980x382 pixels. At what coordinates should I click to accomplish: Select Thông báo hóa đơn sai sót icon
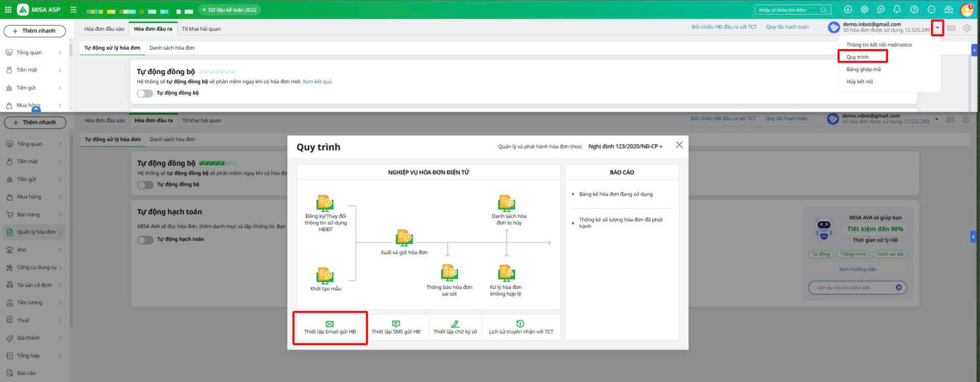click(449, 272)
